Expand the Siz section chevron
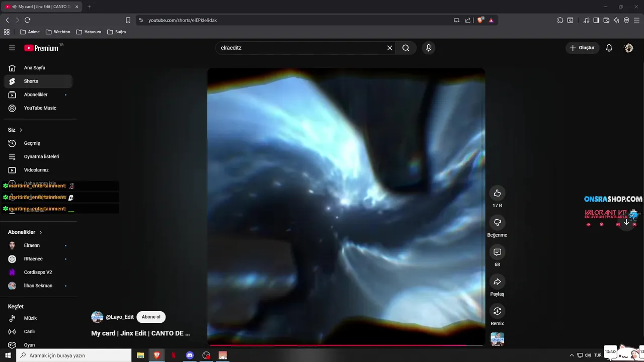This screenshot has width=644, height=362. pos(21,130)
